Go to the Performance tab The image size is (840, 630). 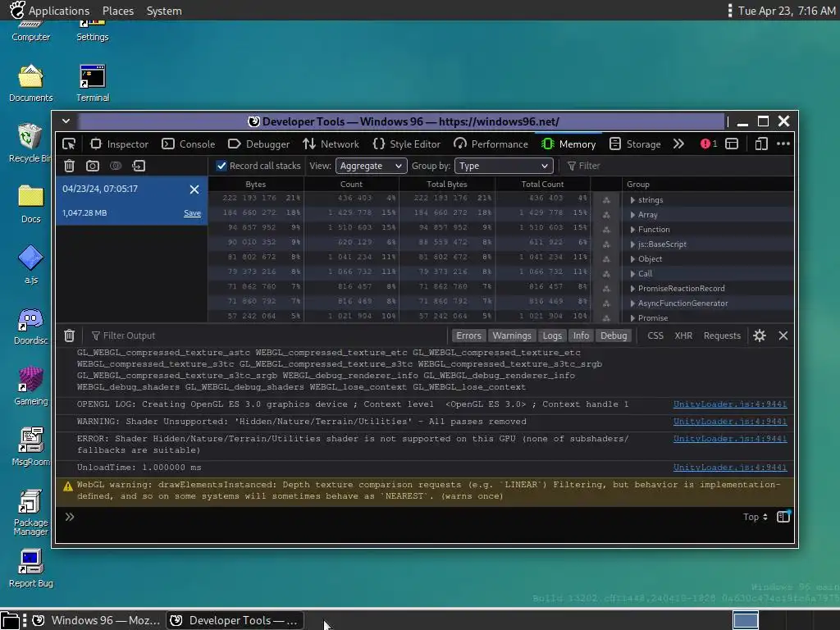[491, 144]
